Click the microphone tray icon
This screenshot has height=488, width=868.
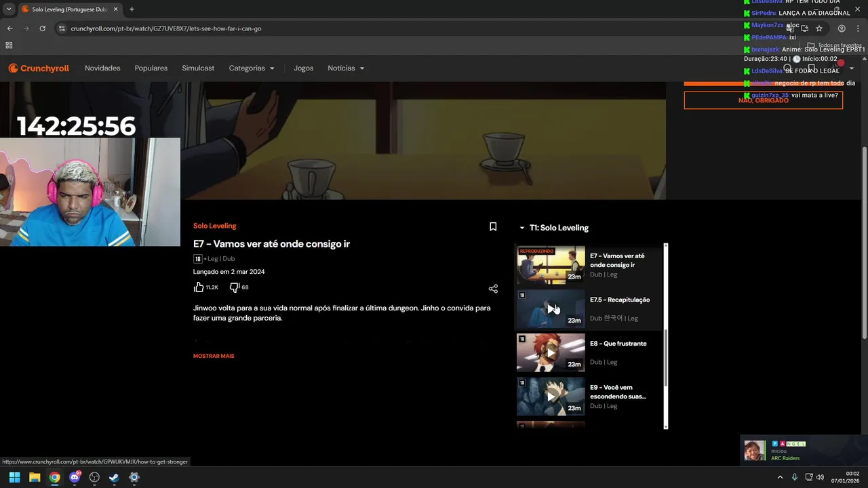794,477
